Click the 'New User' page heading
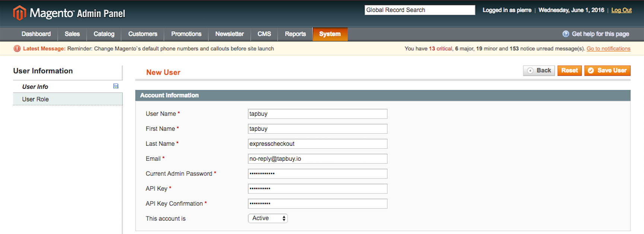Image resolution: width=644 pixels, height=234 pixels. [x=163, y=72]
